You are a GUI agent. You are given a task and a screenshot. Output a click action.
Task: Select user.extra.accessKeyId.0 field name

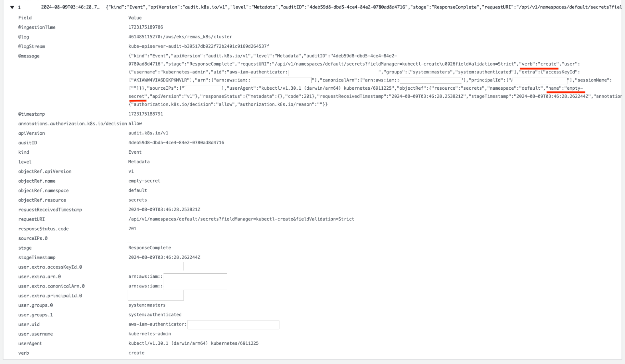pyautogui.click(x=50, y=267)
